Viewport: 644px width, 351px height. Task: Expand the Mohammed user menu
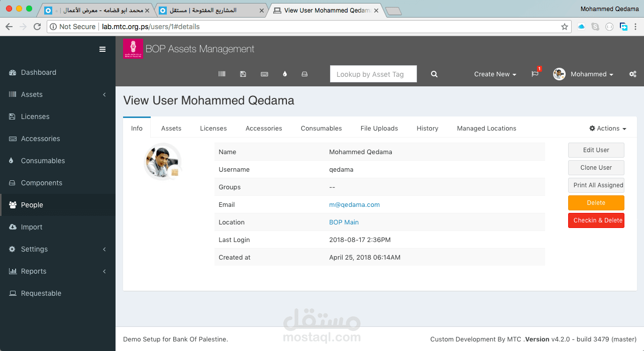point(591,74)
